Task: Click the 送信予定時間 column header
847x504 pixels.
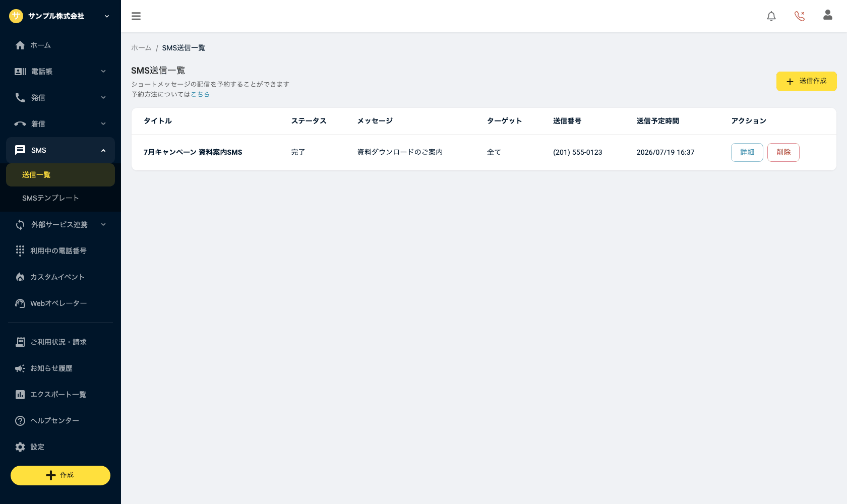Action: click(658, 121)
